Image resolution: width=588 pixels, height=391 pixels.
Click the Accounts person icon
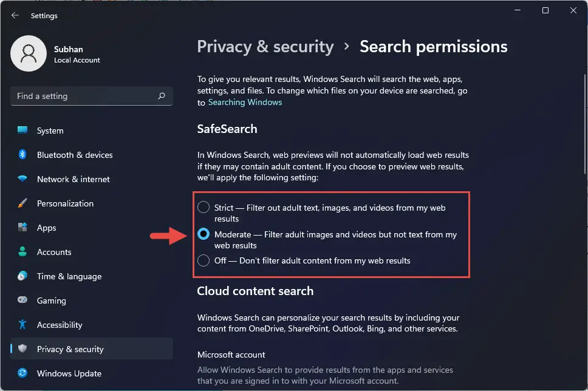pos(22,251)
